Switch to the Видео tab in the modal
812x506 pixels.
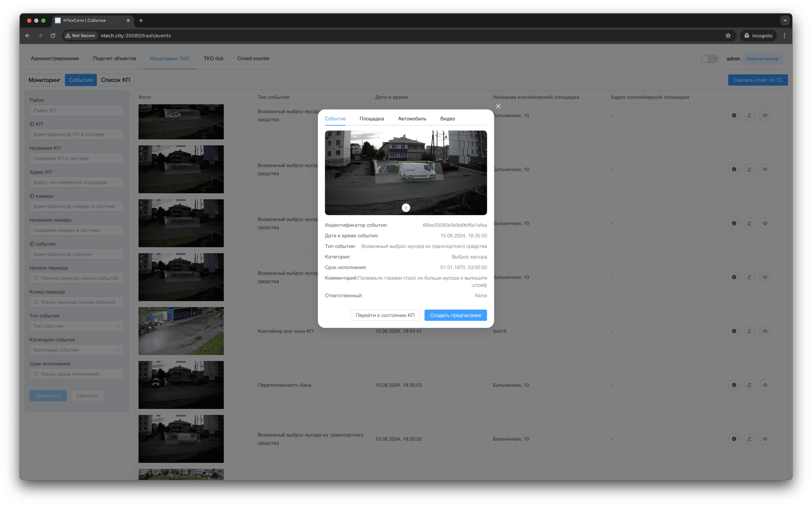tap(447, 119)
